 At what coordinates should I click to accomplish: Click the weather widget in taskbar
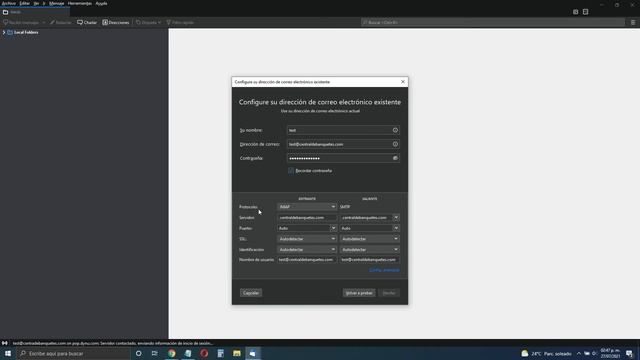click(x=546, y=353)
